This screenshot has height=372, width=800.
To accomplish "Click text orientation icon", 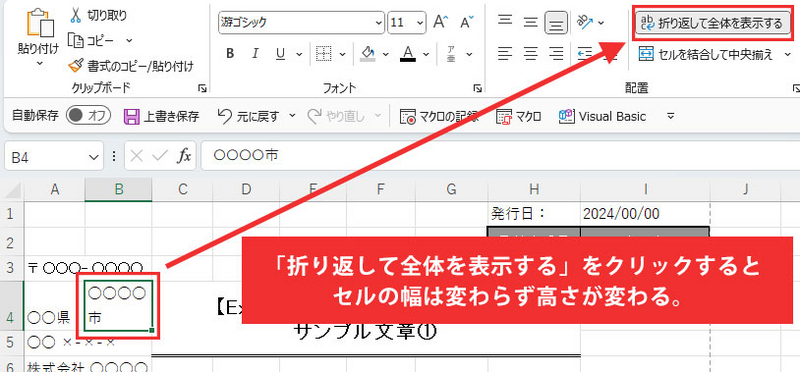I will click(x=584, y=22).
